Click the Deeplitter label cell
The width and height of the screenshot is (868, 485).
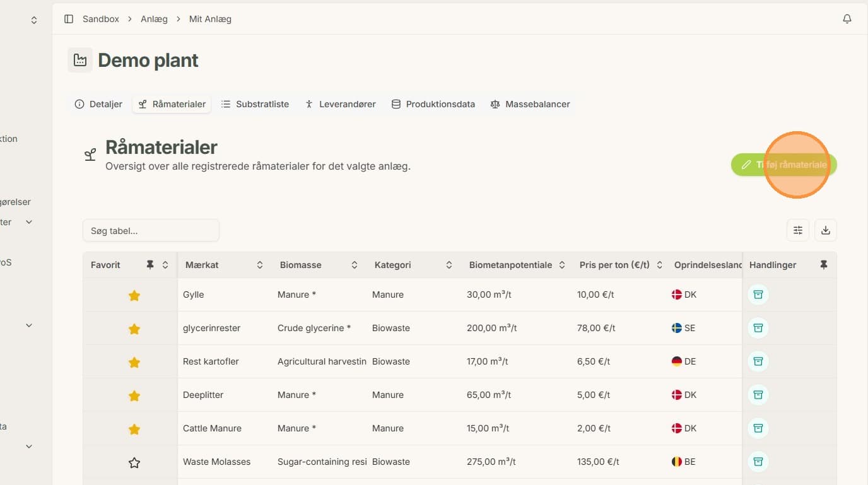point(203,395)
